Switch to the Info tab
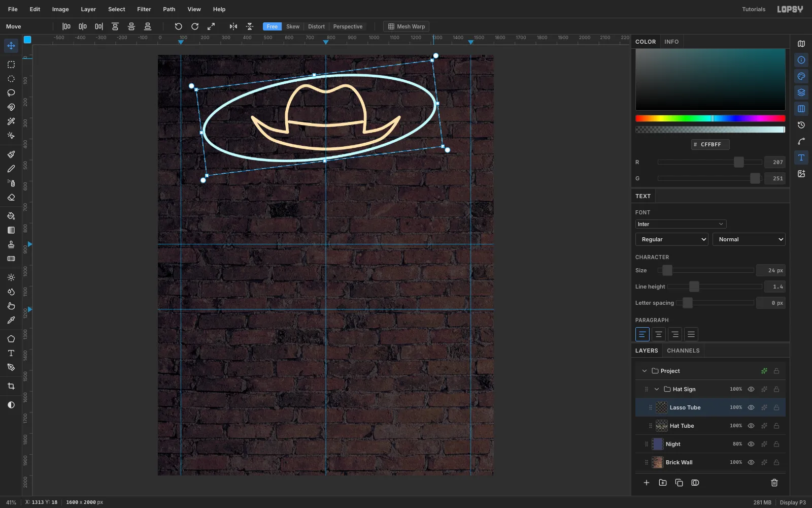 [x=671, y=42]
